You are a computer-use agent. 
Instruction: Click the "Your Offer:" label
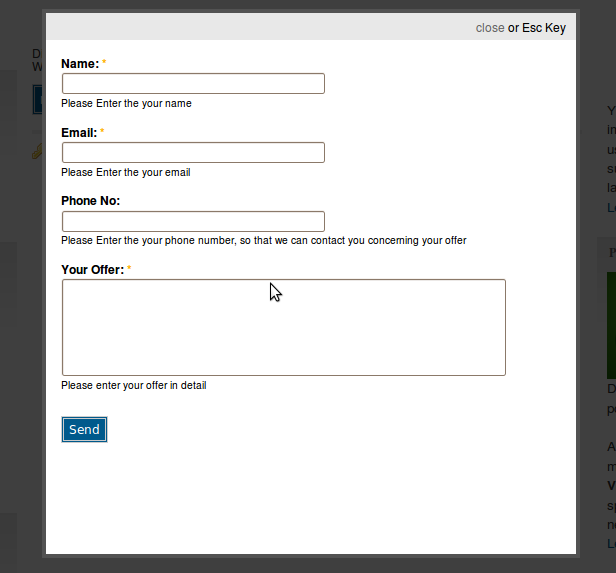[x=92, y=270]
